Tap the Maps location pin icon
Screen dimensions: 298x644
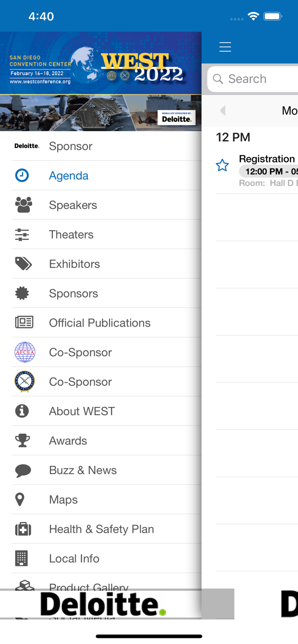pos(20,500)
